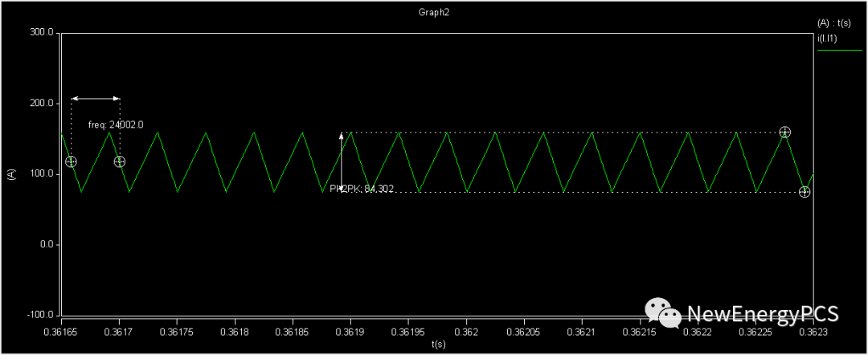Click the vertical peak-to-peak arrow
The image size is (868, 355).
pos(342,161)
